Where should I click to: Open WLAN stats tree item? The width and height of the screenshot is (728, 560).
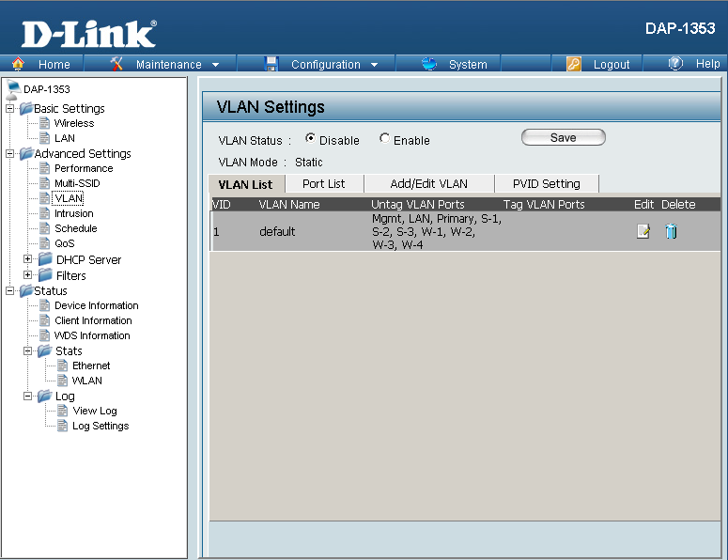click(x=86, y=381)
